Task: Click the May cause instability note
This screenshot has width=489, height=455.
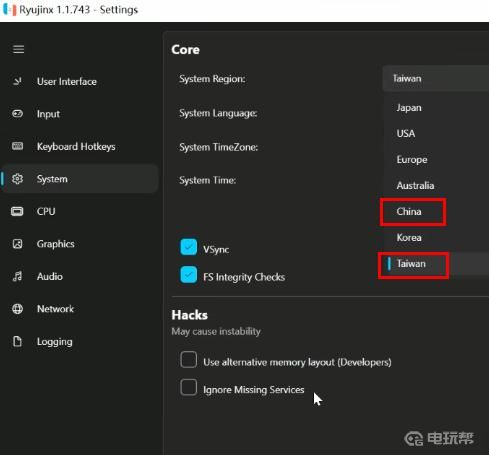Action: point(216,331)
